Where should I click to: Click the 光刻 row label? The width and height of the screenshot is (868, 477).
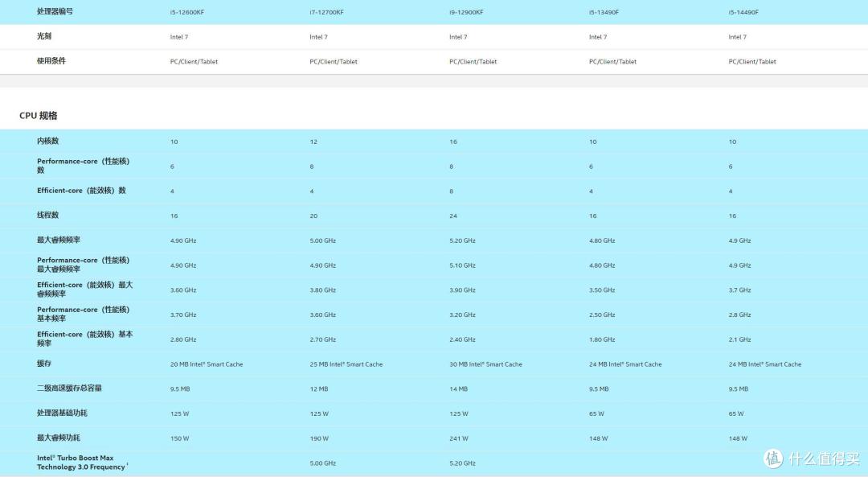(43, 36)
